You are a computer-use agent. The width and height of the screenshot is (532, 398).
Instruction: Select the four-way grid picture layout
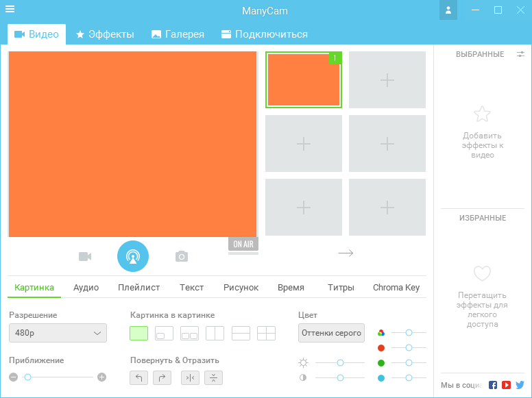[266, 334]
